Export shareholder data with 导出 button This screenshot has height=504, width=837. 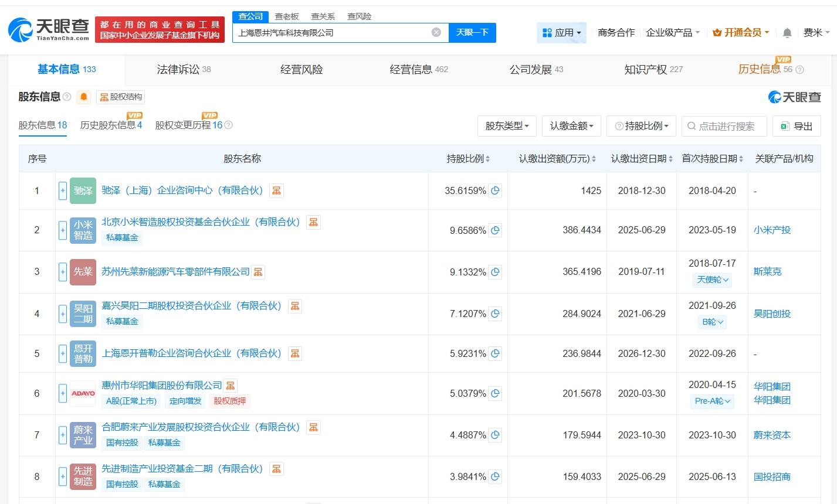pos(797,126)
